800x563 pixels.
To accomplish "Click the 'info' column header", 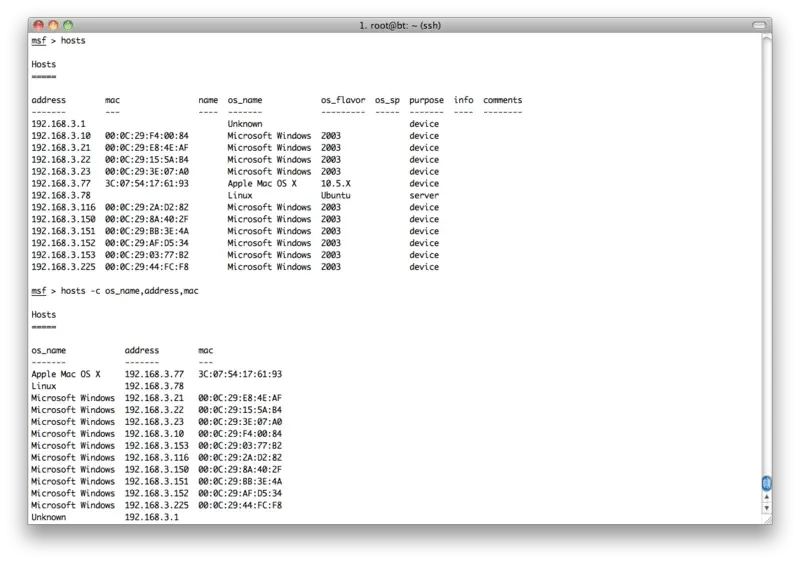I will [463, 100].
